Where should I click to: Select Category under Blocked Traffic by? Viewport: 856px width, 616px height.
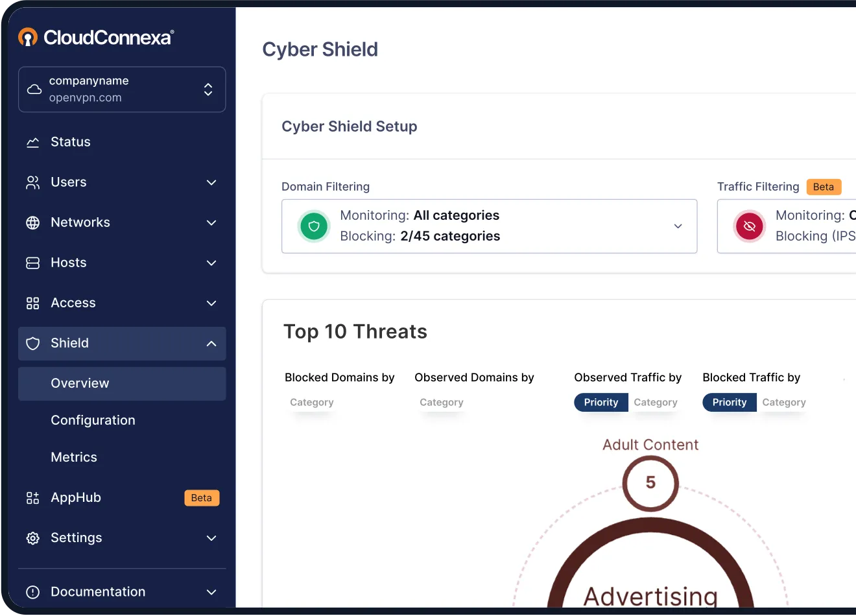pos(784,403)
